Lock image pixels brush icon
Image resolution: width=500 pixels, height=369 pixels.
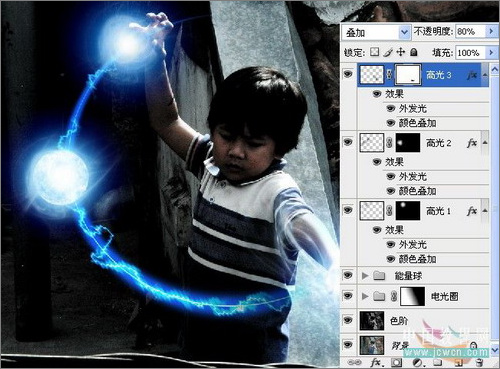[x=388, y=52]
